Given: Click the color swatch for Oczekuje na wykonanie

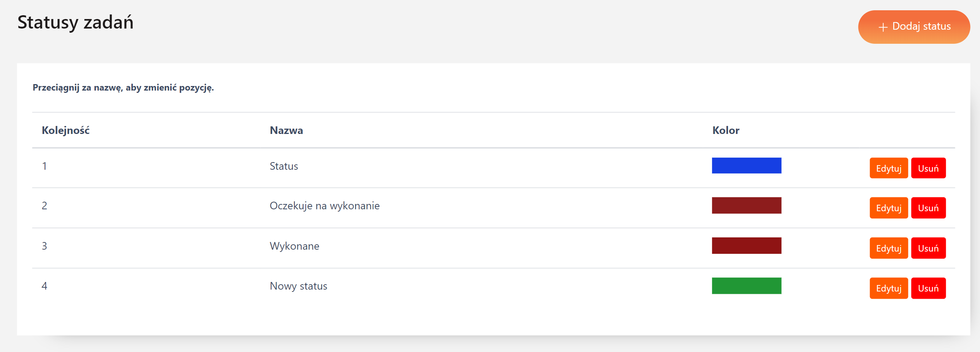Looking at the screenshot, I should pos(746,205).
